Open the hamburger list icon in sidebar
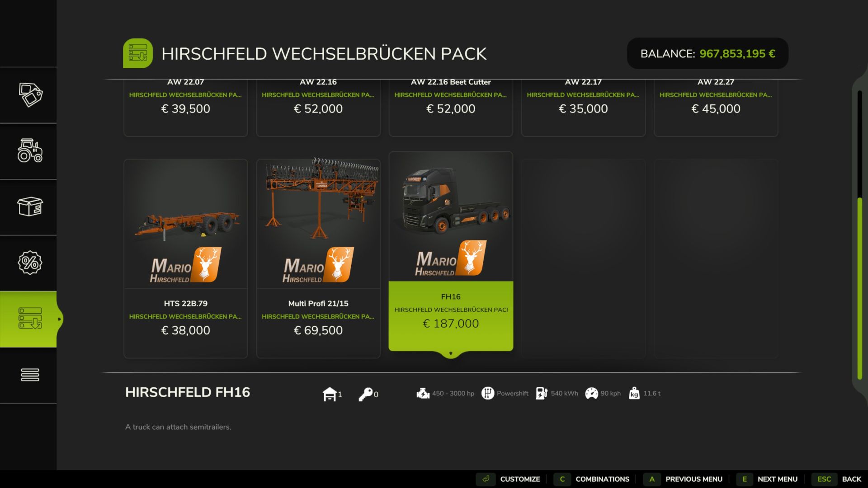 click(30, 375)
